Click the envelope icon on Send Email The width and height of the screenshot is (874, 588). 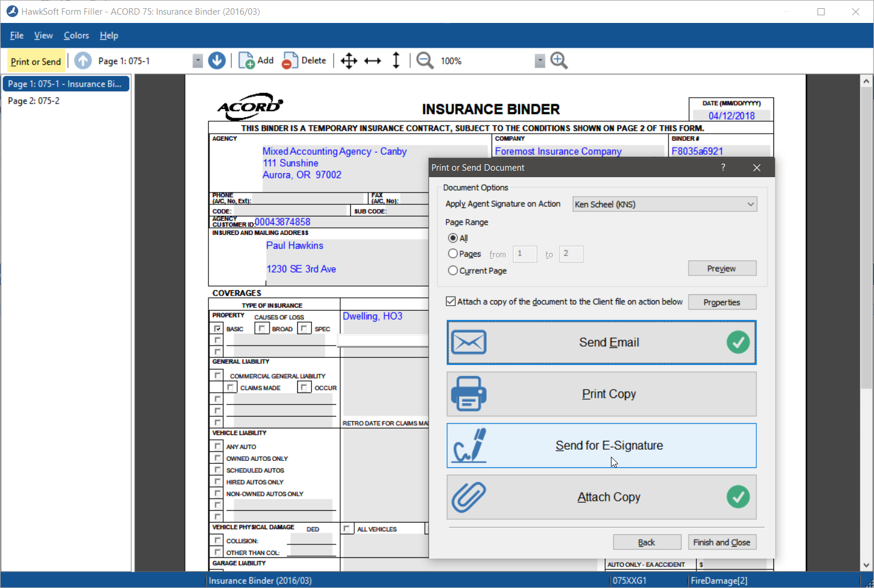(469, 342)
